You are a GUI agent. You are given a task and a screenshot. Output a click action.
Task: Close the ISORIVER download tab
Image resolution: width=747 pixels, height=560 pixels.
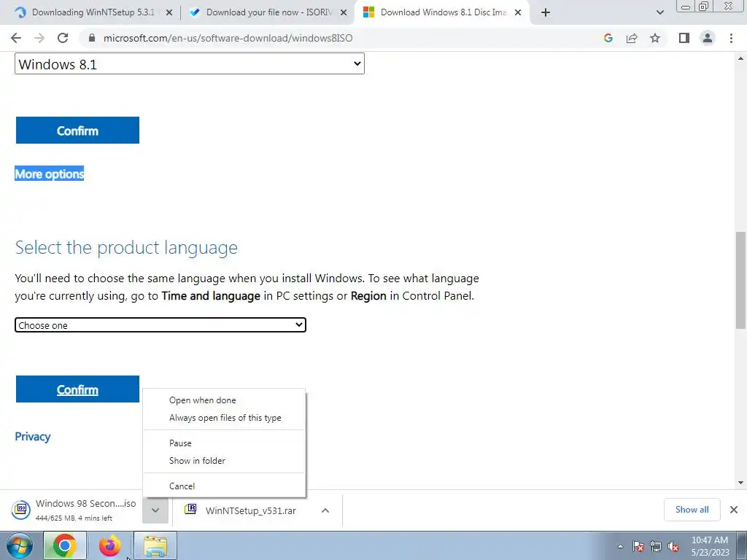pos(344,13)
